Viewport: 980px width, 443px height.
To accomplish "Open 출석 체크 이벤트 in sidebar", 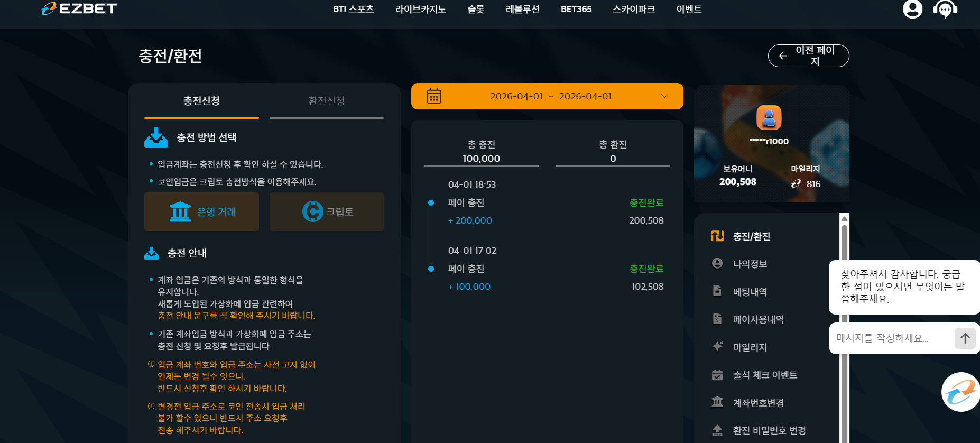I will tap(765, 375).
